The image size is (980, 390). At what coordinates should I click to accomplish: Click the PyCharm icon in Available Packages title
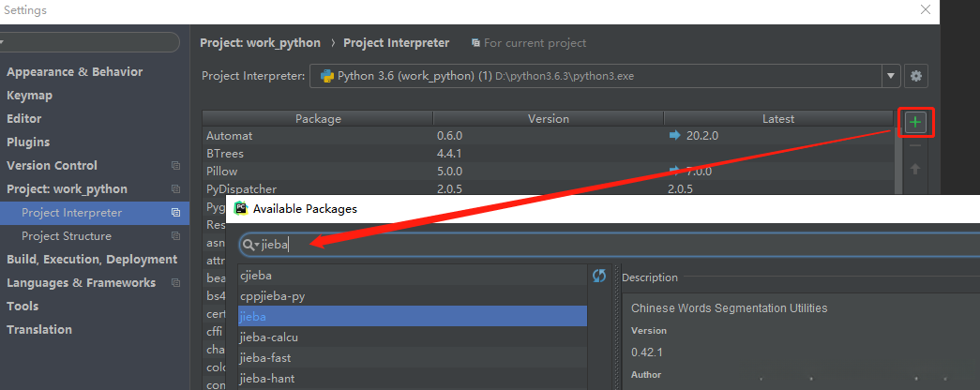pyautogui.click(x=241, y=208)
